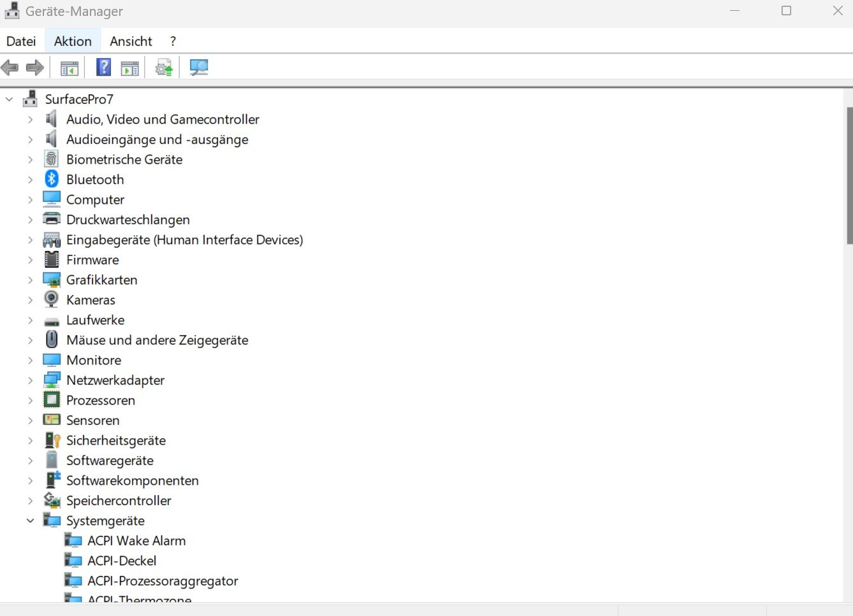Open Help via blue question-mark icon

[x=103, y=67]
